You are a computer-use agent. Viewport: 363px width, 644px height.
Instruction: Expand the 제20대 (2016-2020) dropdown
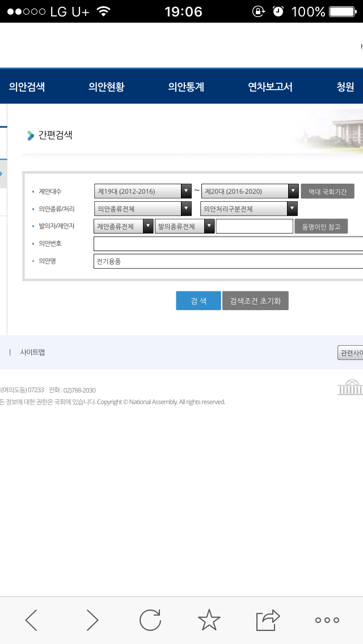pos(250,191)
